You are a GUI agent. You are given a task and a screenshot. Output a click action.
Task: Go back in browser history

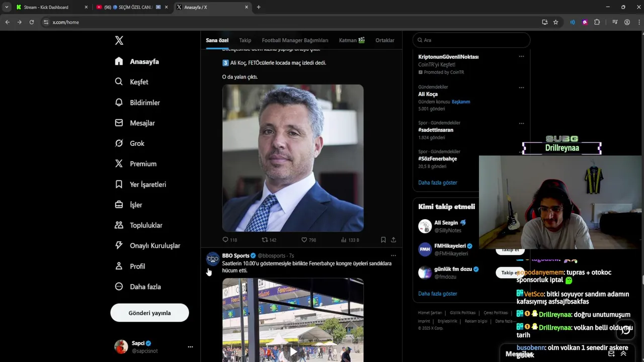7,22
